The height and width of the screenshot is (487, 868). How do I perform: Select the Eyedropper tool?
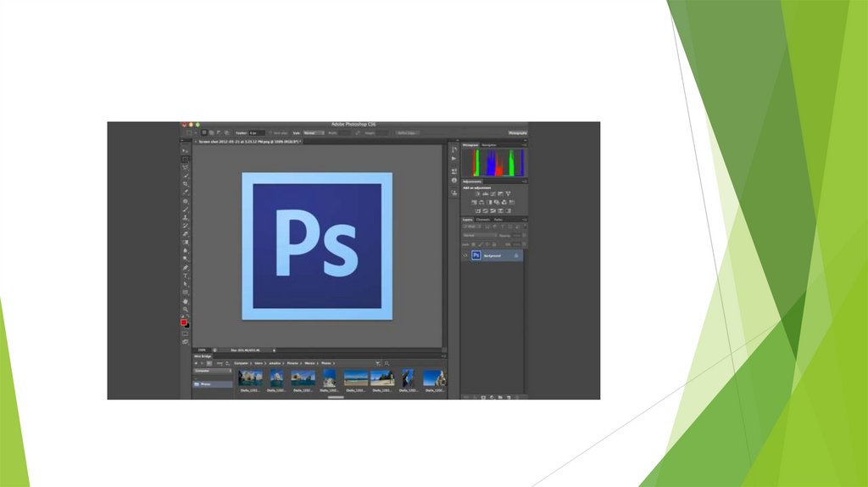186,192
